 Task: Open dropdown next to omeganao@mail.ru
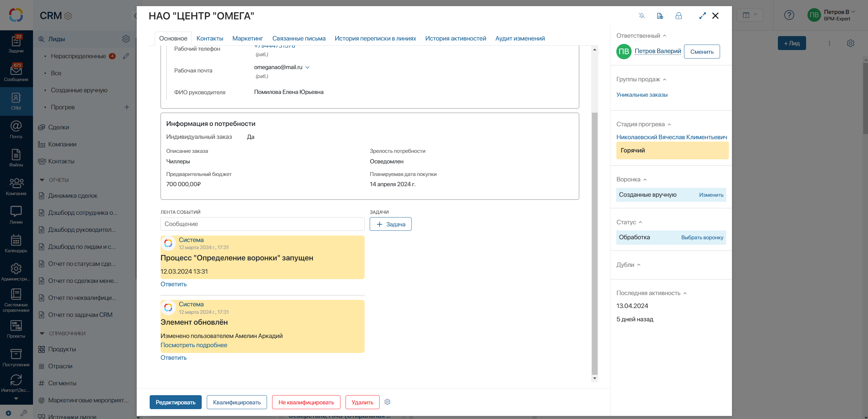[307, 67]
